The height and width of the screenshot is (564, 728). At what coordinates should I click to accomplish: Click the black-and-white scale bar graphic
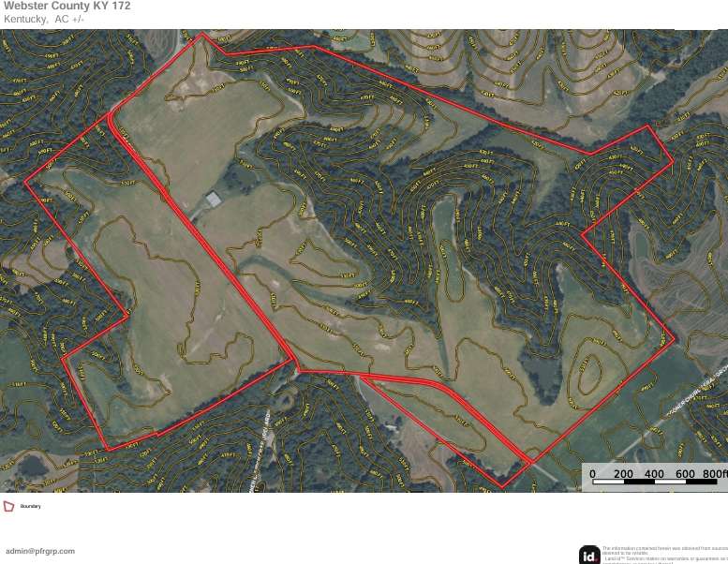(x=655, y=482)
